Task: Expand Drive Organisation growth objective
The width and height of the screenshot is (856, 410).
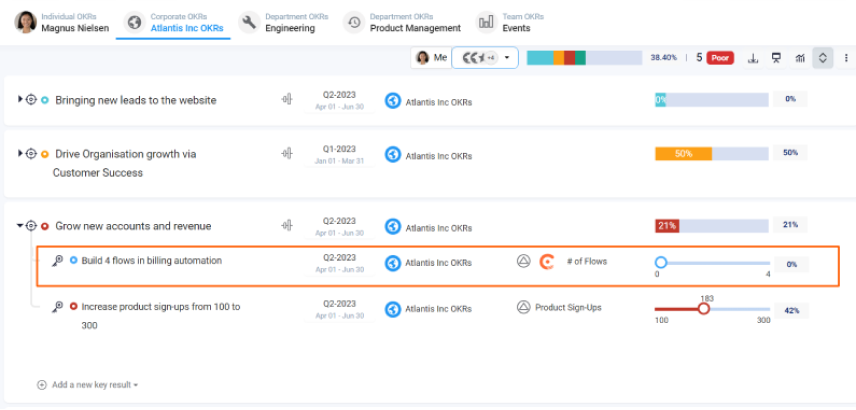Action: [x=20, y=153]
